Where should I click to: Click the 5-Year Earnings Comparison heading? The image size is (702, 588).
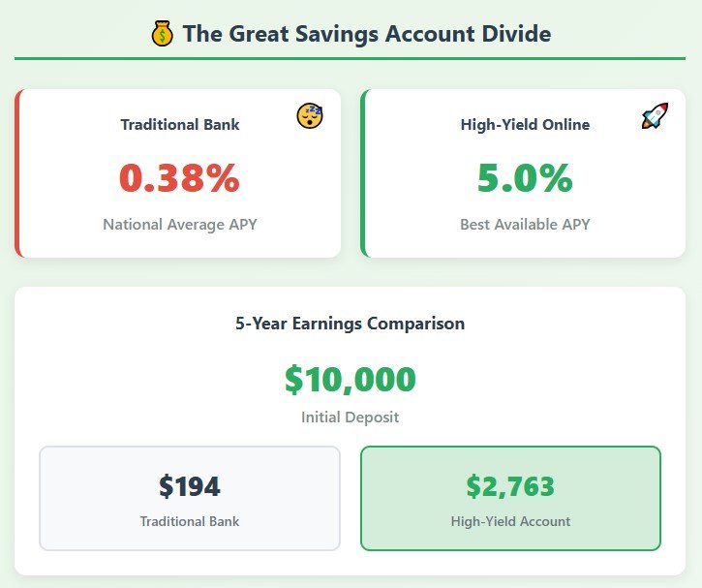point(351,323)
